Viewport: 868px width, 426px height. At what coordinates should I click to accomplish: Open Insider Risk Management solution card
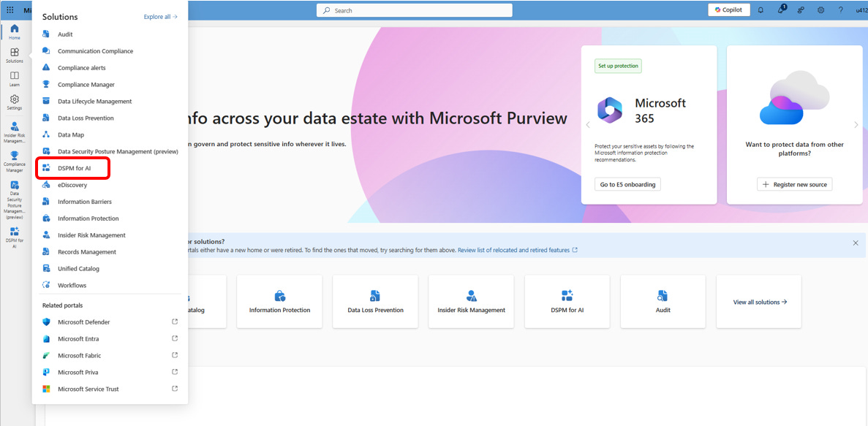coord(471,302)
